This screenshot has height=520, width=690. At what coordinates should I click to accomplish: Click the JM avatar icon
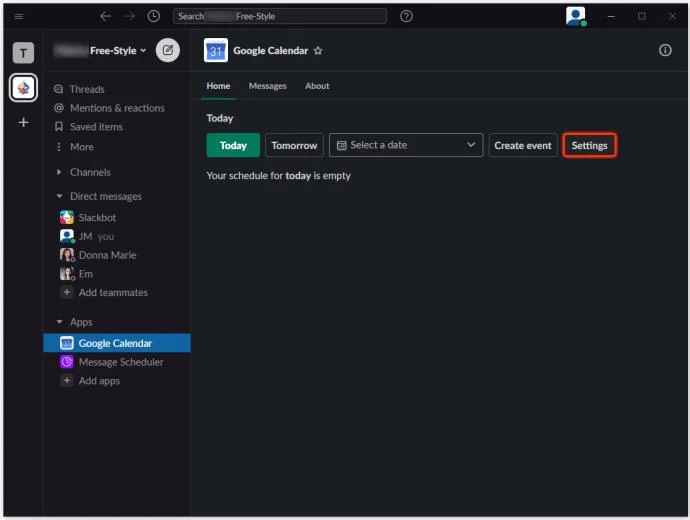click(x=66, y=236)
